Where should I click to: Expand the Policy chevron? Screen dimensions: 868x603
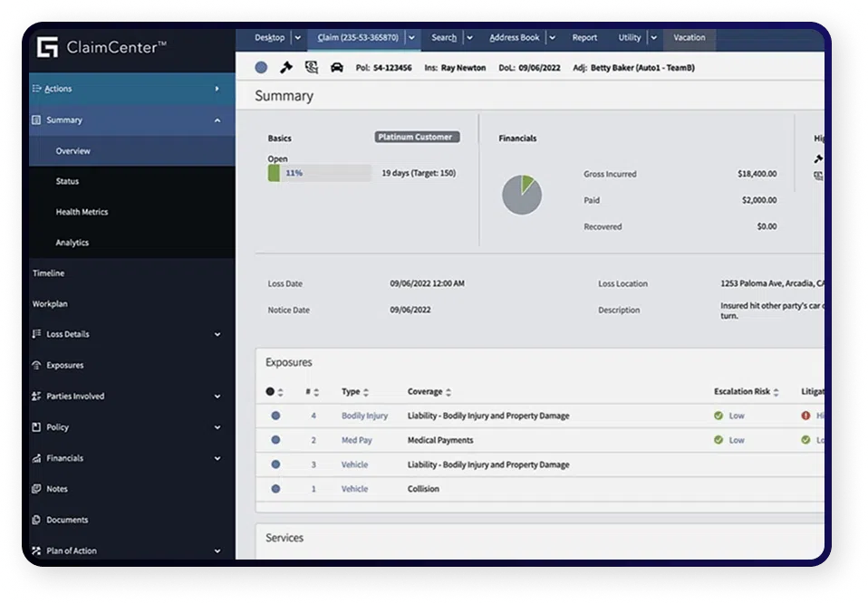217,427
